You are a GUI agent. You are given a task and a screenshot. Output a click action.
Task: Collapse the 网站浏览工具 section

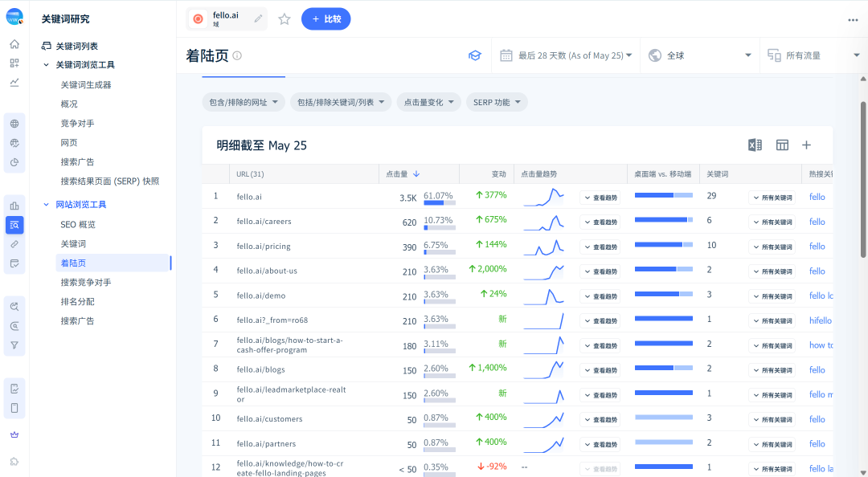(x=47, y=205)
